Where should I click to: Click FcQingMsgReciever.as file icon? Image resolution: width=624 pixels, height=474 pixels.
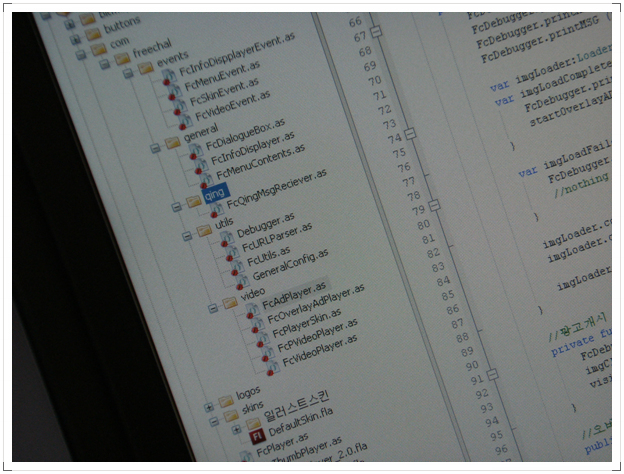coord(216,209)
